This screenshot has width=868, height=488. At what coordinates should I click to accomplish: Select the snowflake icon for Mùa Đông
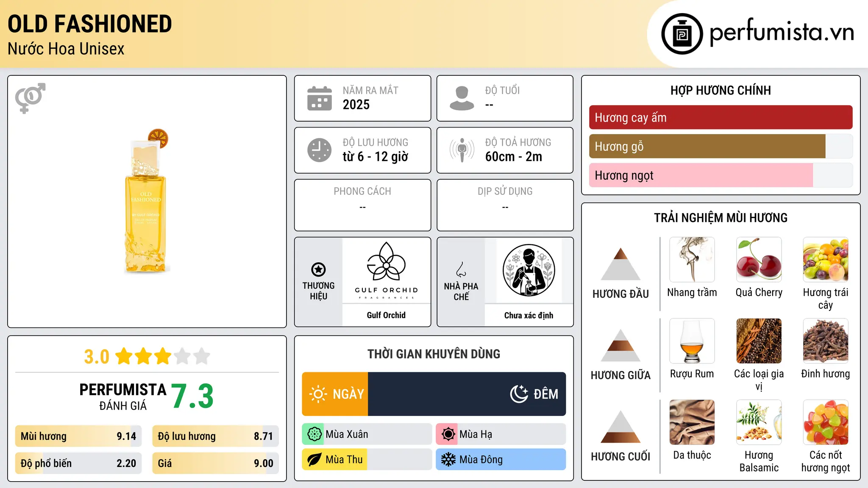click(448, 460)
